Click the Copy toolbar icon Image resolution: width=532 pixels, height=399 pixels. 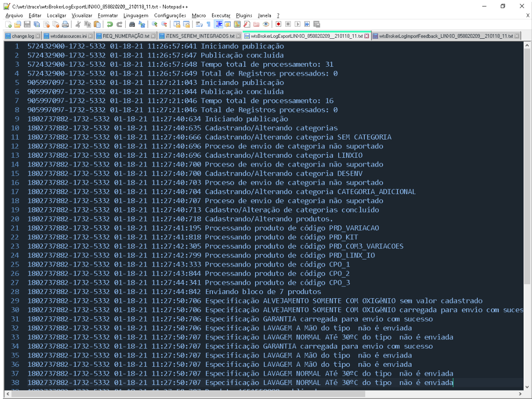tap(87, 24)
